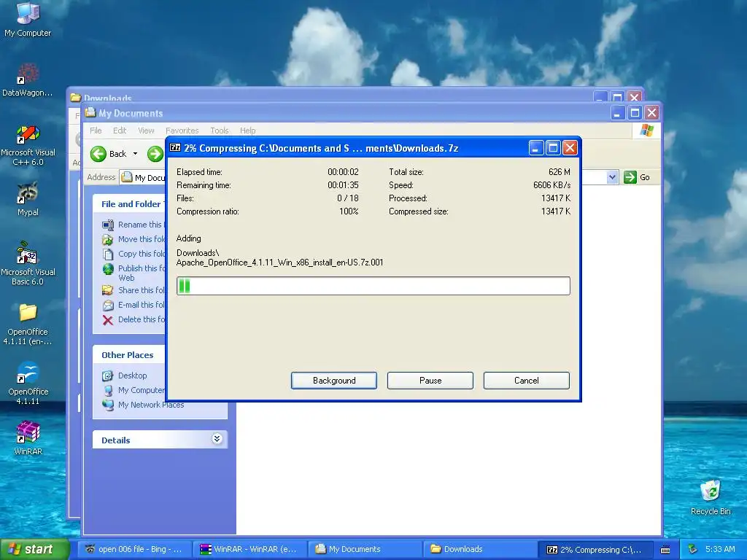Open File menu in My Documents
This screenshot has height=560, width=747.
(x=96, y=131)
